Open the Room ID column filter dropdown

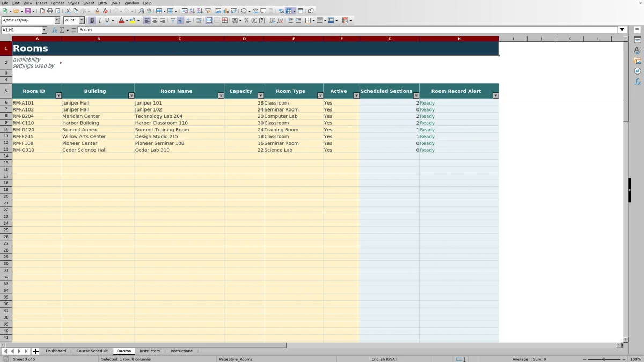(58, 95)
